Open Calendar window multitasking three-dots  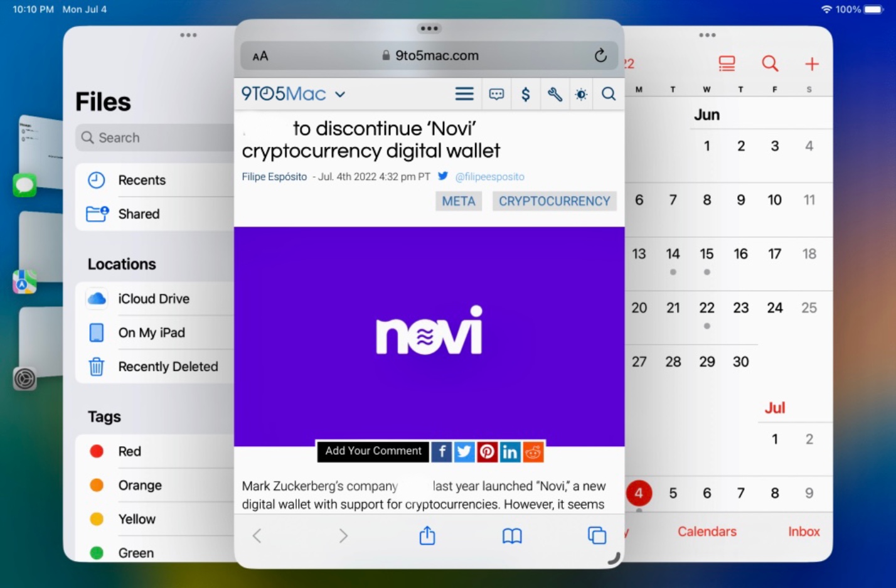click(x=707, y=35)
